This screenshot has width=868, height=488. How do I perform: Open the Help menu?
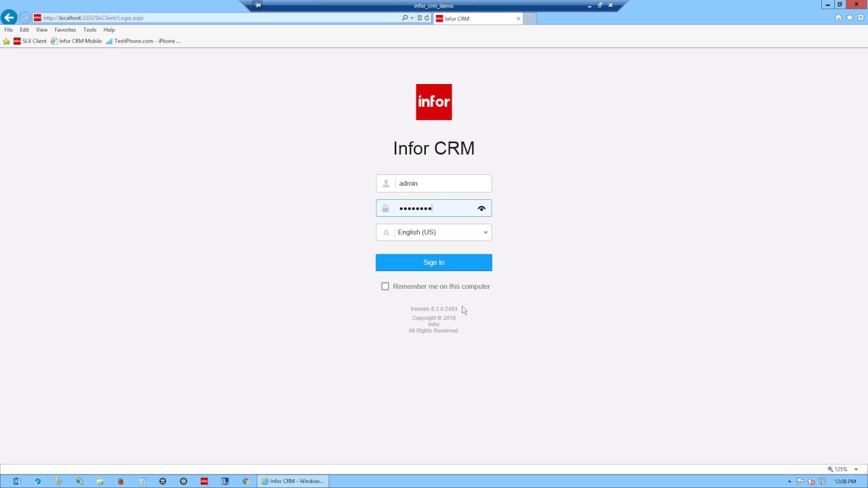[109, 30]
